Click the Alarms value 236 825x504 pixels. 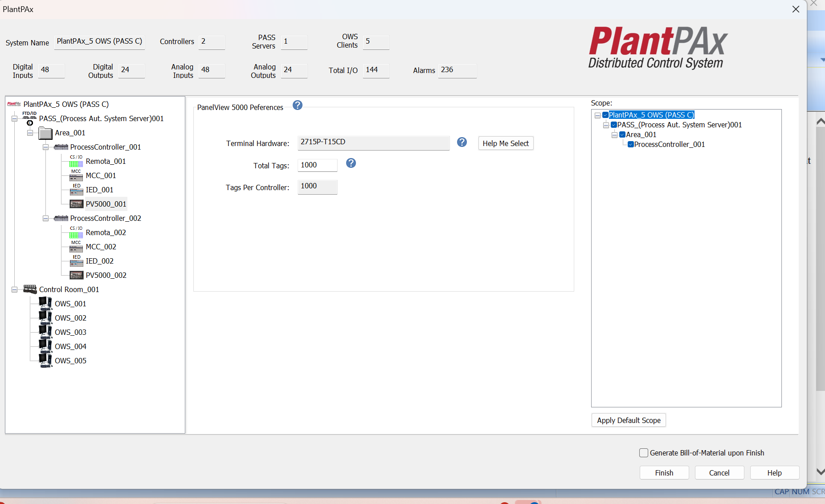pyautogui.click(x=457, y=70)
